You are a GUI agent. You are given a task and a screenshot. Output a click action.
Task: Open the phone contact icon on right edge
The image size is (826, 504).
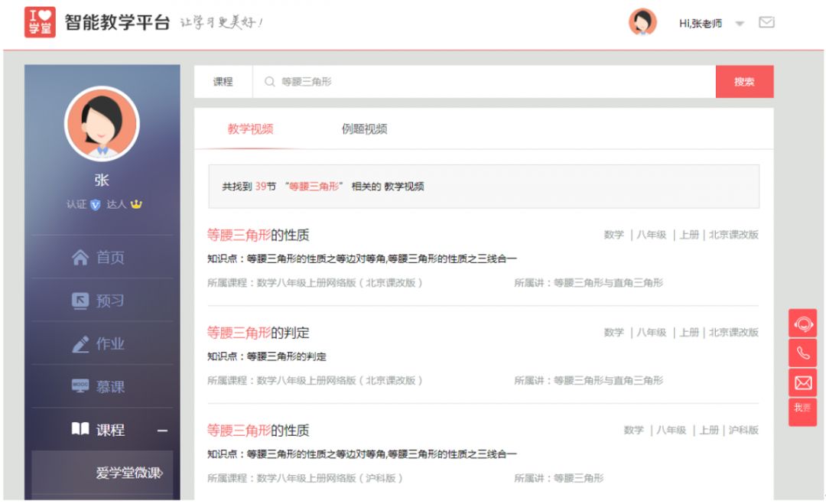[x=802, y=353]
